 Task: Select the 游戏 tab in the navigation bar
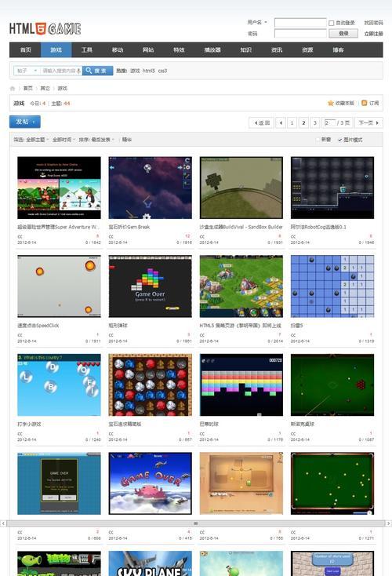click(56, 50)
